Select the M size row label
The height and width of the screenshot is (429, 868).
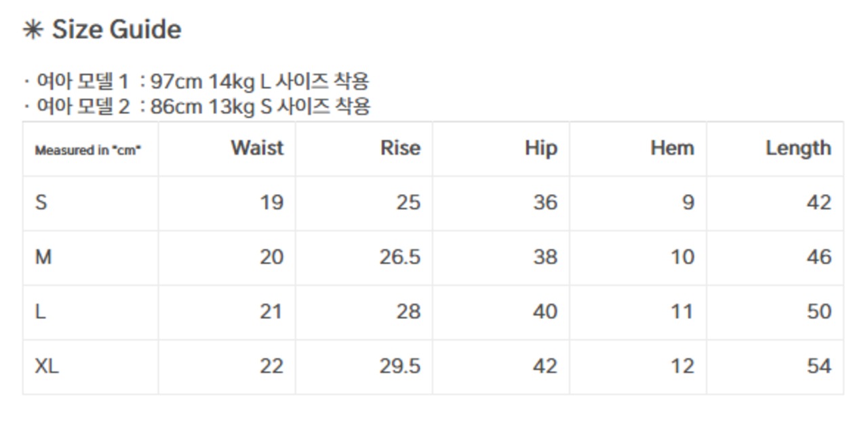[x=43, y=257]
